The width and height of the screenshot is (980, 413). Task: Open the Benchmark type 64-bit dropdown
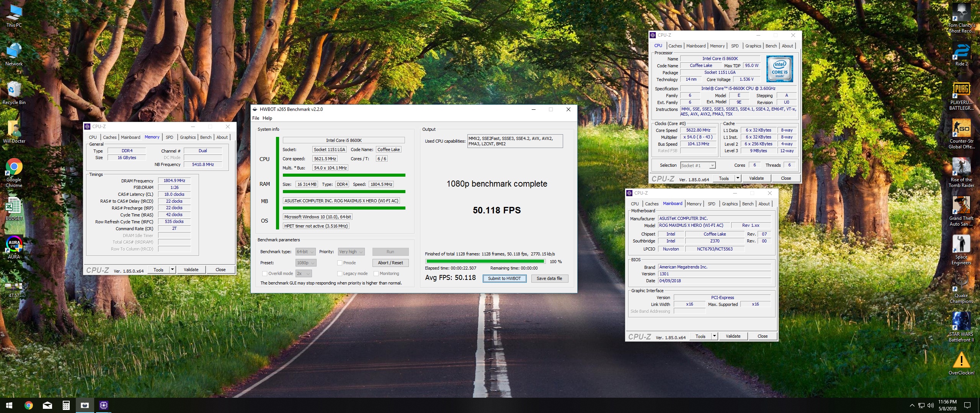(305, 252)
